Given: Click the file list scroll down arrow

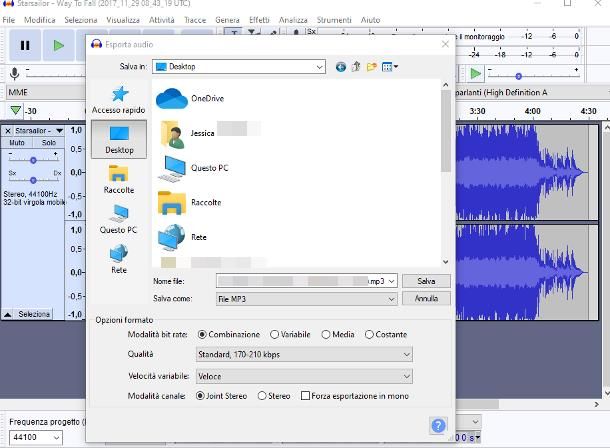Looking at the screenshot, I should coord(446,262).
